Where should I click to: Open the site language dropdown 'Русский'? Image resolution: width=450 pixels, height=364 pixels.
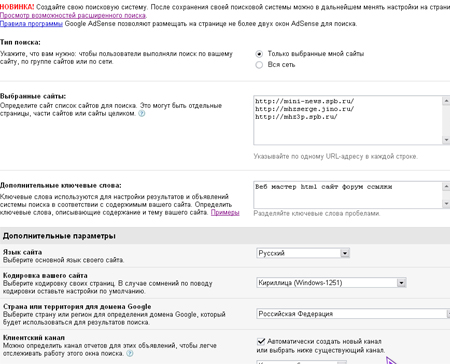[303, 253]
